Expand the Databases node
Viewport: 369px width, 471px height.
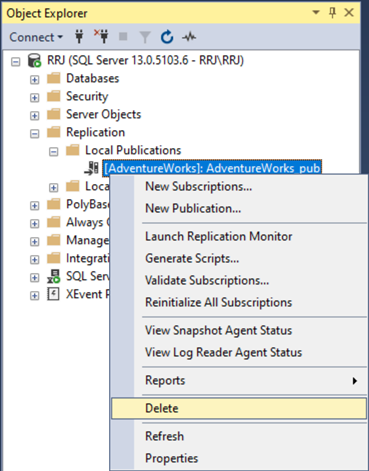tap(35, 80)
